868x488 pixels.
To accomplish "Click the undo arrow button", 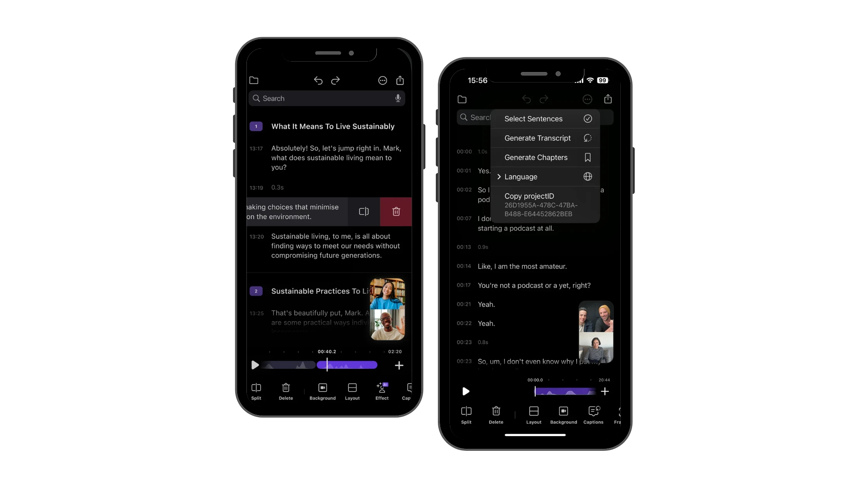I will pos(318,80).
